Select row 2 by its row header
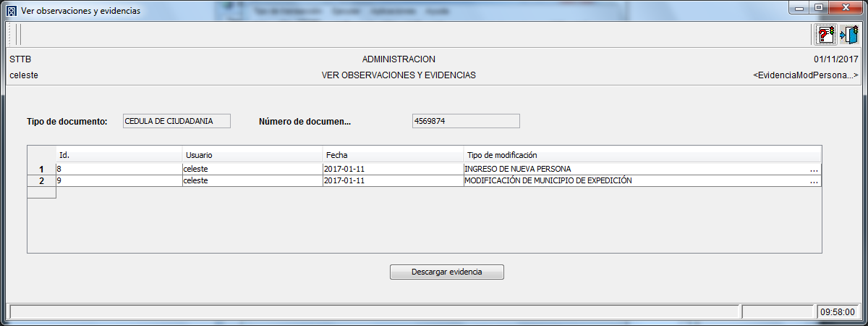The width and height of the screenshot is (868, 326). click(x=41, y=181)
